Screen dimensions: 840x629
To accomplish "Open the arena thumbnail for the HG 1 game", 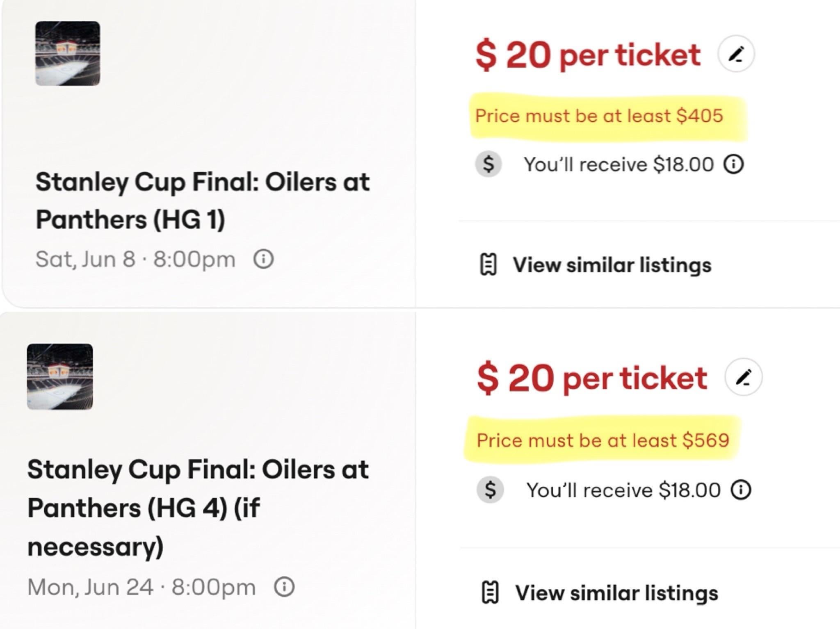I will 68,54.
